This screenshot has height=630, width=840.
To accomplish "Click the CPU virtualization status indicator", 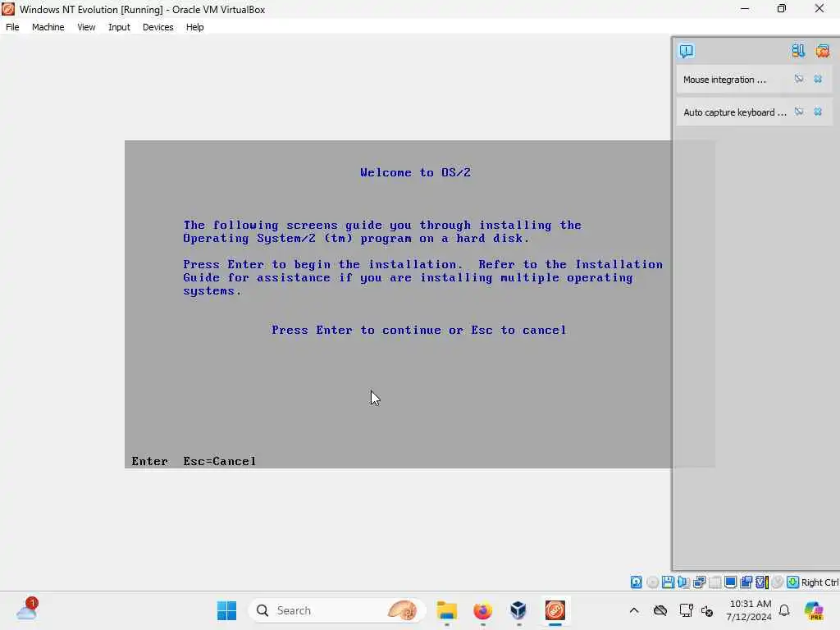I will click(762, 582).
